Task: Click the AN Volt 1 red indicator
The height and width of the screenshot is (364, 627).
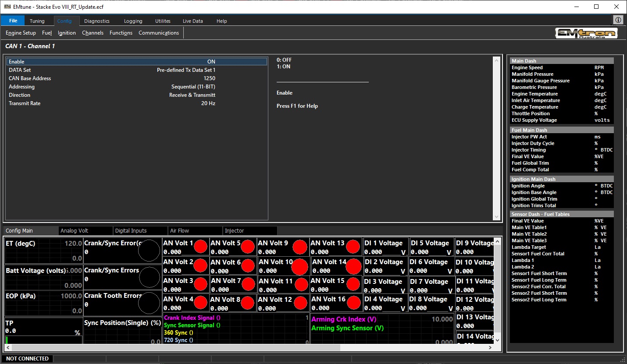Action: click(200, 247)
